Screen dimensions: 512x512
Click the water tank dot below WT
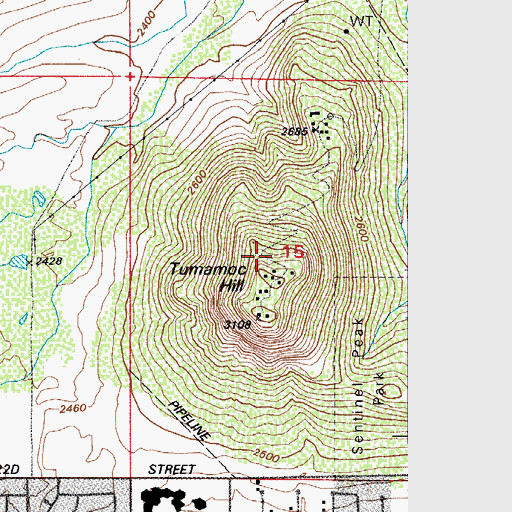(346, 32)
